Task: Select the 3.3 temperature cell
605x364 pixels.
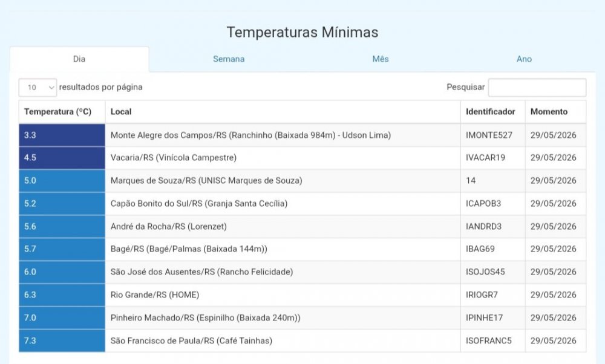Action: [x=62, y=135]
